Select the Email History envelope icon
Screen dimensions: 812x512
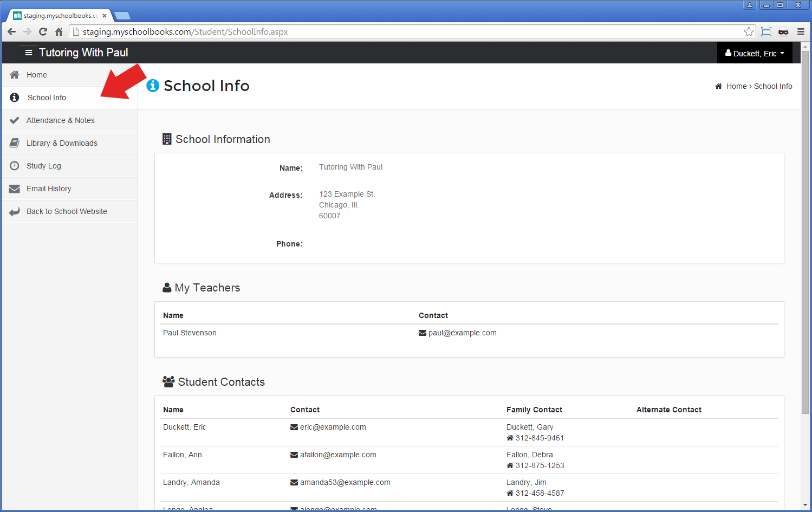coord(15,189)
